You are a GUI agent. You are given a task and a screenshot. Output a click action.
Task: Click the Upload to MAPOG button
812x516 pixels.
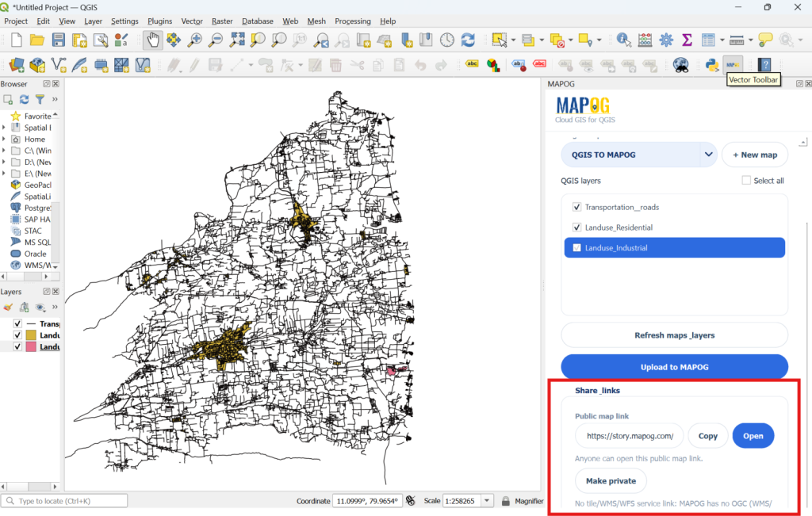click(x=674, y=367)
